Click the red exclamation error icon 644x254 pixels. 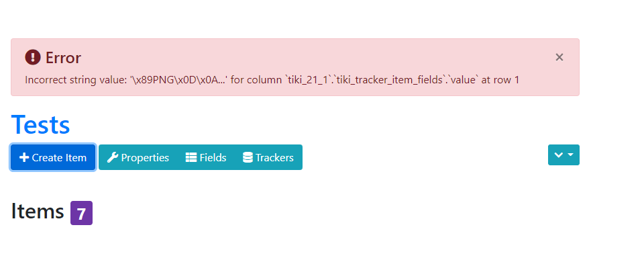click(33, 57)
